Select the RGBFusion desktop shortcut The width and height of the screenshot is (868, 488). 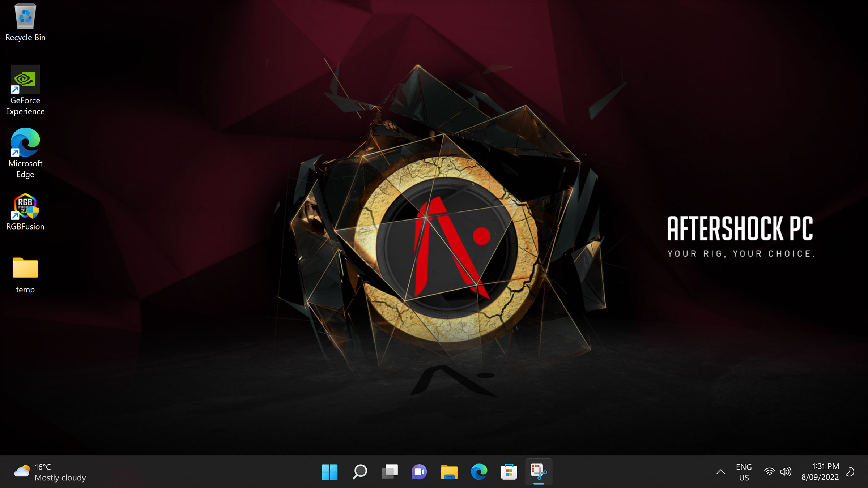click(x=25, y=212)
